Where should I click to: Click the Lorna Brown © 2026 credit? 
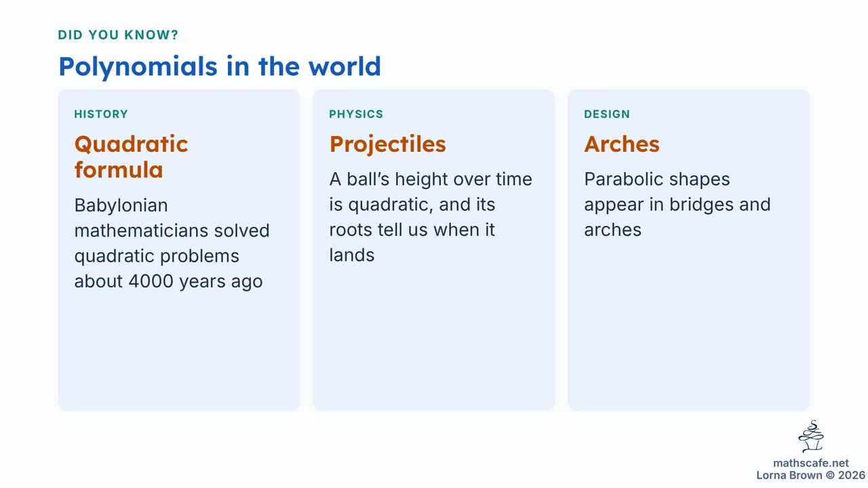[811, 475]
